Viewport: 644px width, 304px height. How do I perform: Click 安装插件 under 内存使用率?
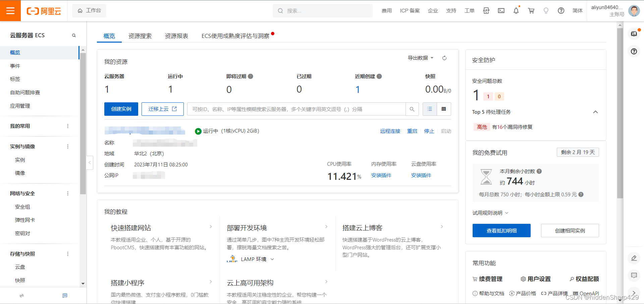tap(381, 175)
